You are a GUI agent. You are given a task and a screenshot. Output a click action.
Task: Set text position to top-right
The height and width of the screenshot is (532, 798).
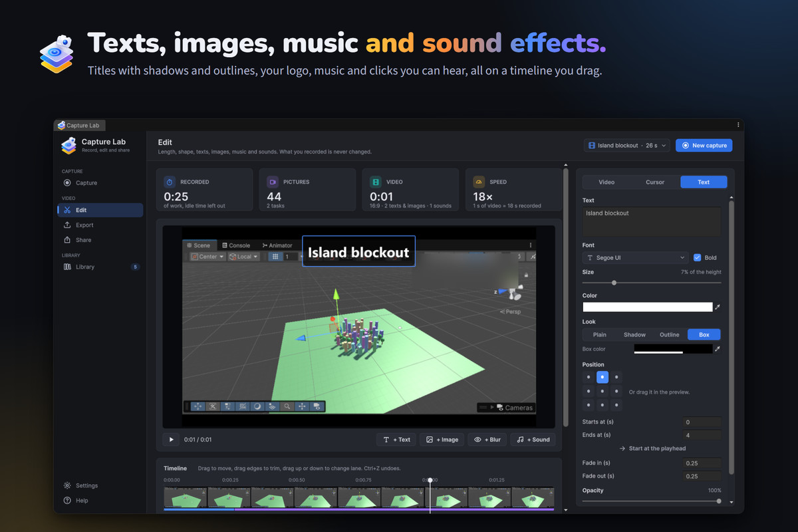tap(616, 377)
